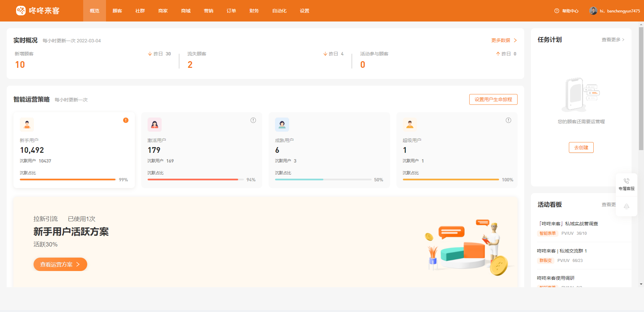Click the user avatar picture
The height and width of the screenshot is (312, 644).
coord(593,11)
